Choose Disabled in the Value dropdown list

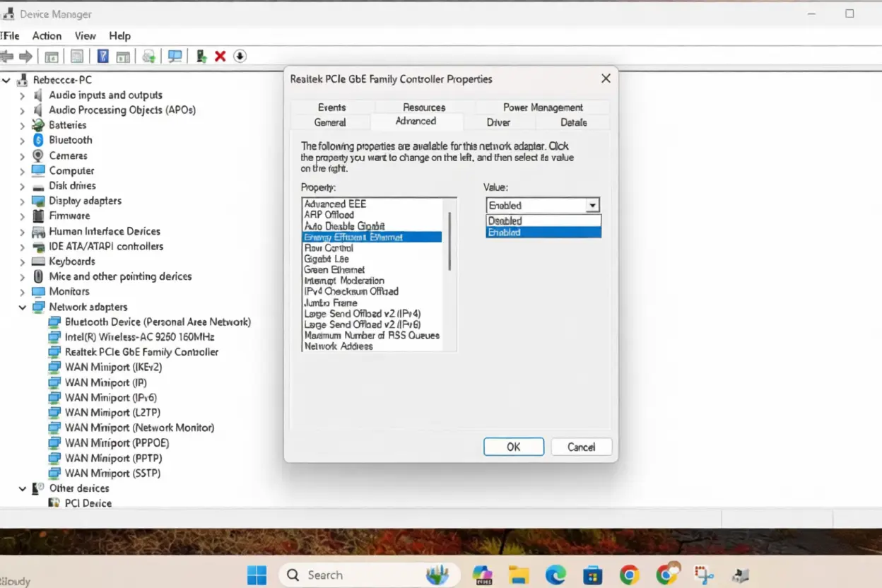[543, 220]
